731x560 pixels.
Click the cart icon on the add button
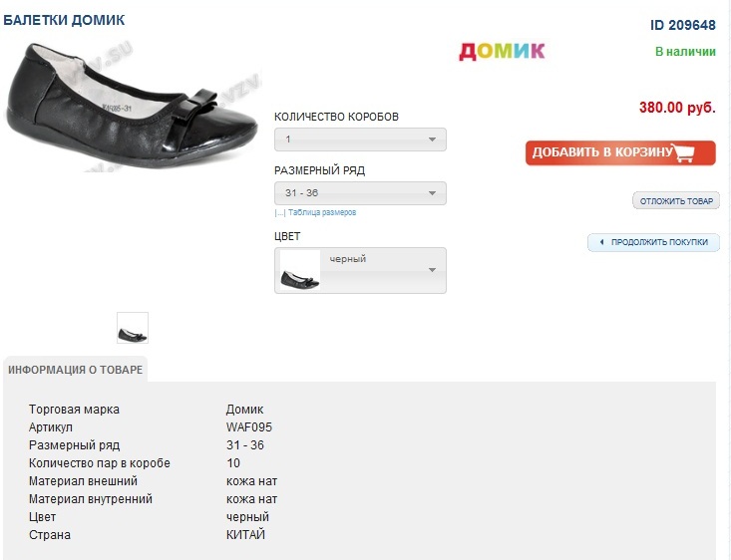tap(683, 153)
